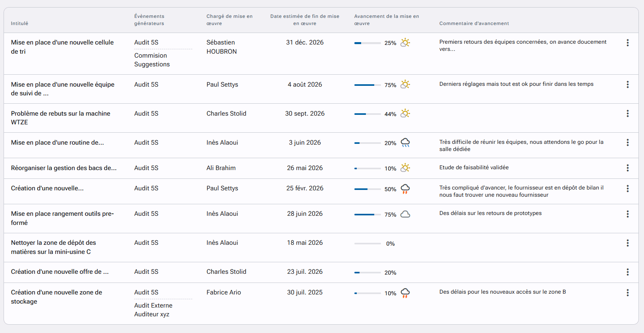The width and height of the screenshot is (644, 333).
Task: Click the date 30 sept. 2026
Action: point(305,114)
